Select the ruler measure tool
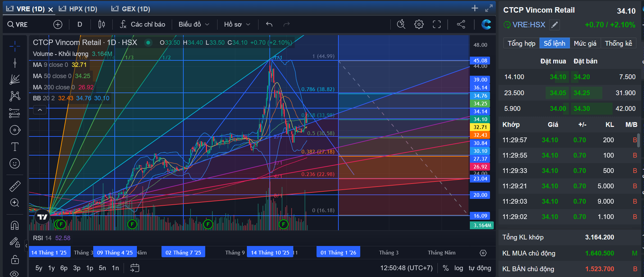The image size is (644, 277). [15, 186]
